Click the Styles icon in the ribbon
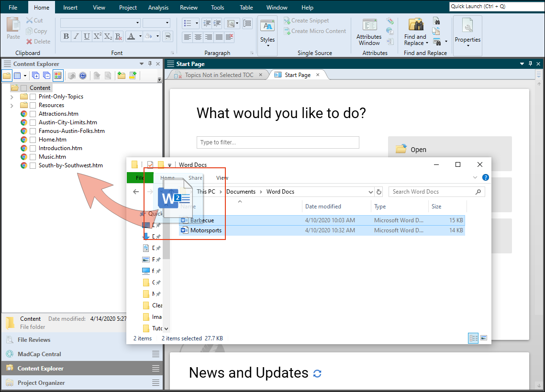The height and width of the screenshot is (392, 545). tap(267, 26)
